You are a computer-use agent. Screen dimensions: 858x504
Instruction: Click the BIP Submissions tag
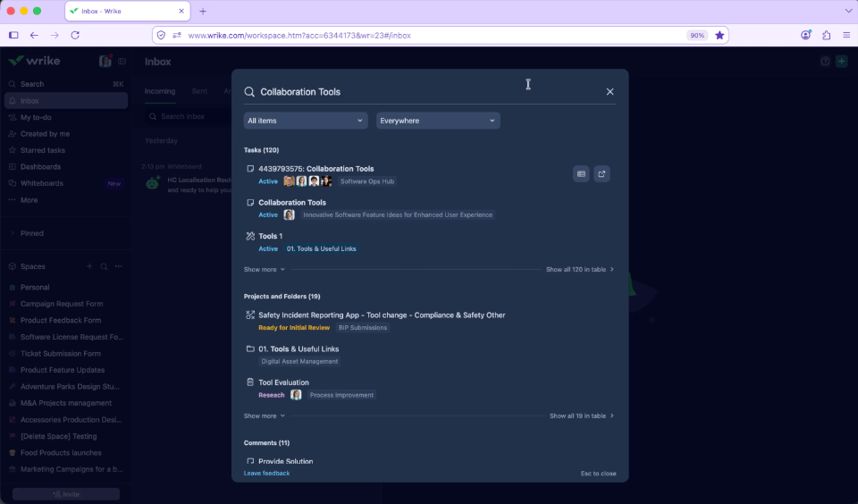pyautogui.click(x=363, y=328)
